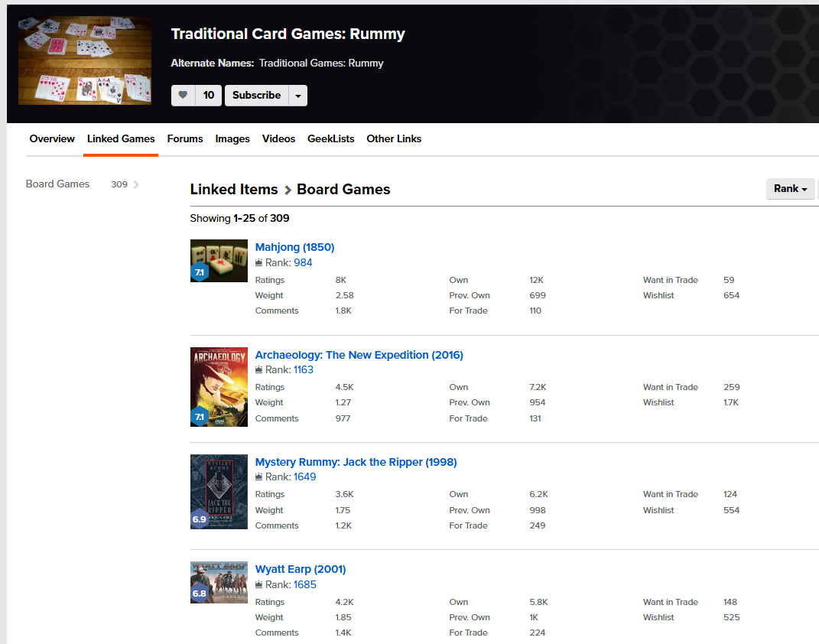Open the Rank sort dropdown
Image resolution: width=819 pixels, height=644 pixels.
[790, 189]
